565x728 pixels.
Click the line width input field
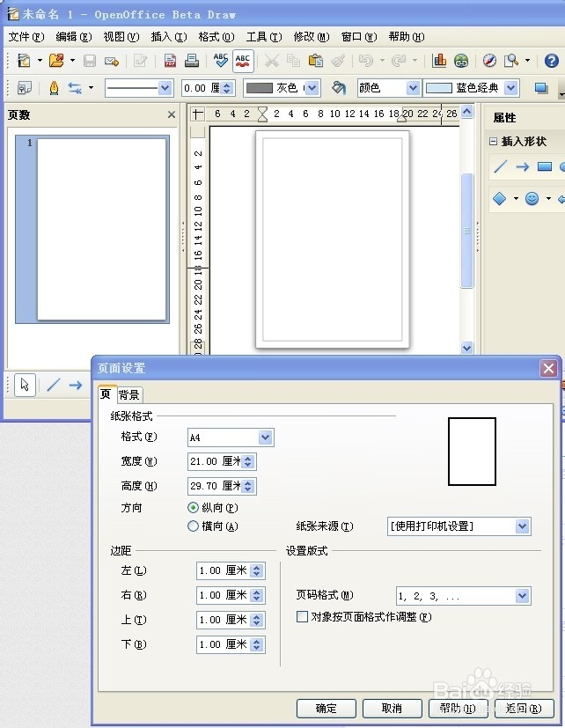pyautogui.click(x=201, y=88)
